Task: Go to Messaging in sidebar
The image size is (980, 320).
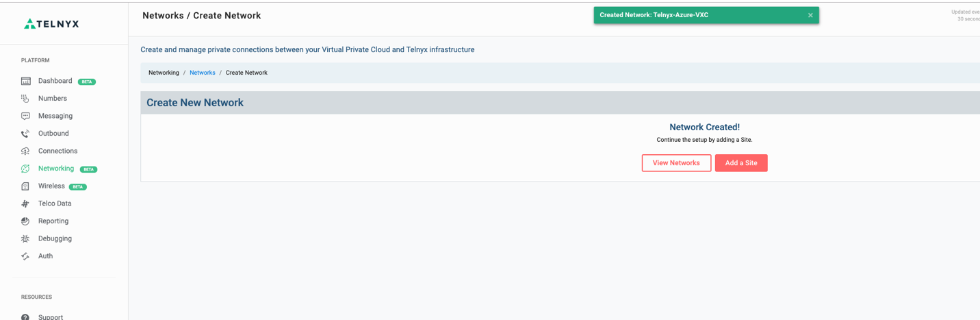Action: pos(55,116)
